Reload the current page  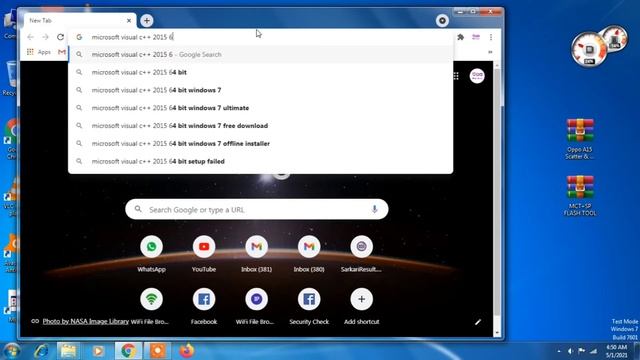[60, 37]
